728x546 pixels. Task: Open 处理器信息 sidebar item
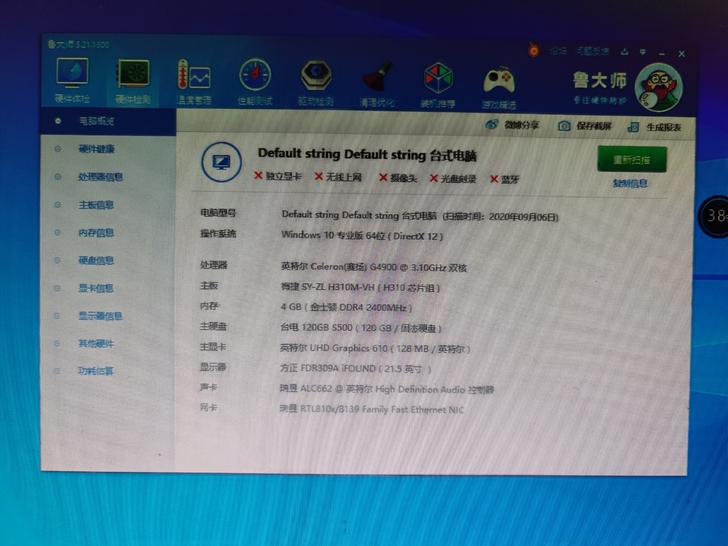[100, 177]
